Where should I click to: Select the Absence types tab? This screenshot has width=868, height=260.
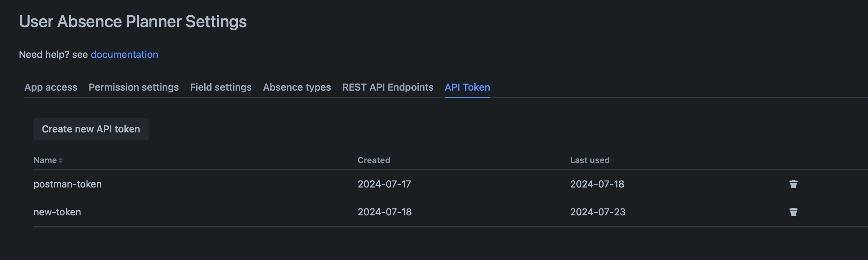point(297,87)
